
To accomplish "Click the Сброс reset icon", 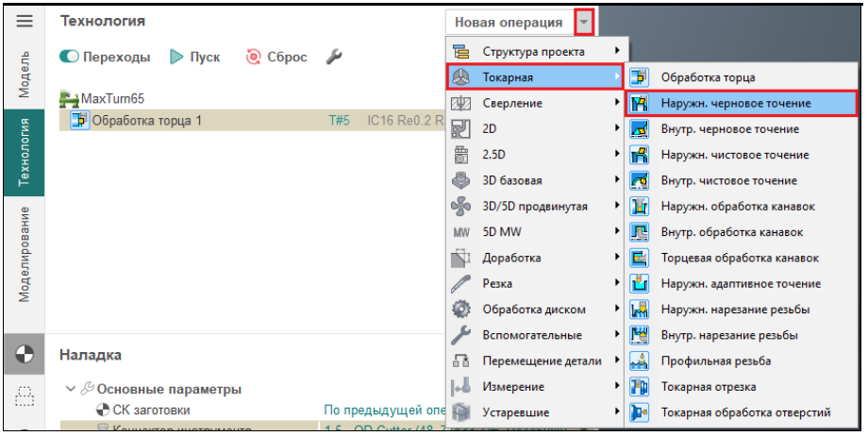I will 253,58.
